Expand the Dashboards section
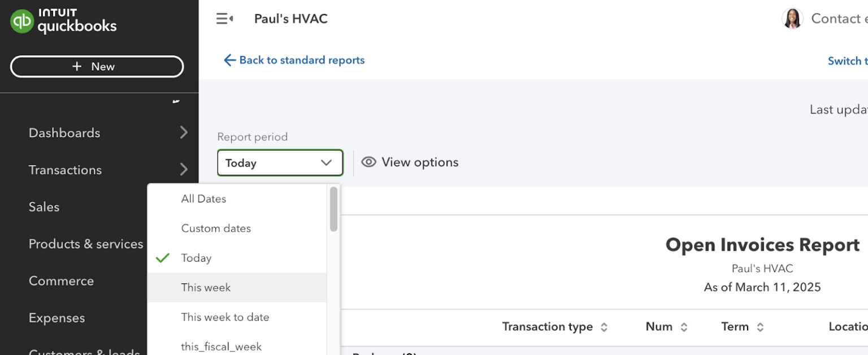Viewport: 868px width, 355px height. pos(183,132)
